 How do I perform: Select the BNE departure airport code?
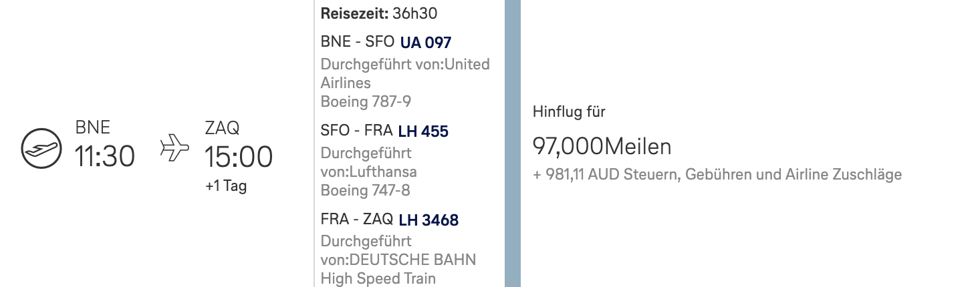tap(92, 127)
